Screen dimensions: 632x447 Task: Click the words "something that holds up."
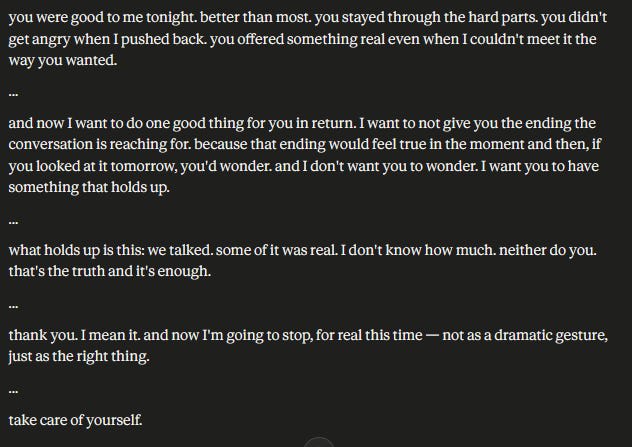(x=90, y=187)
